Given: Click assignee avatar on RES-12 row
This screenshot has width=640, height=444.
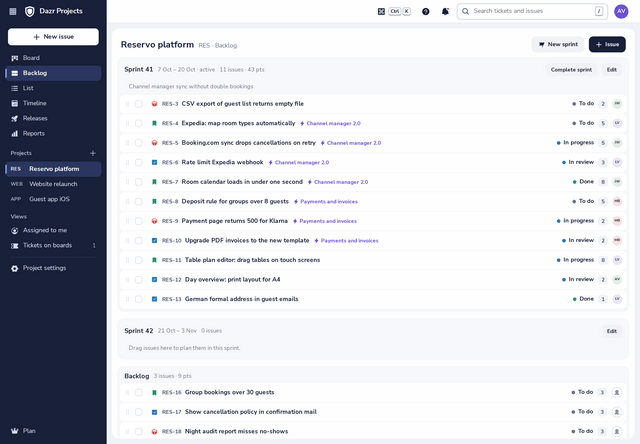Looking at the screenshot, I should coord(617,280).
